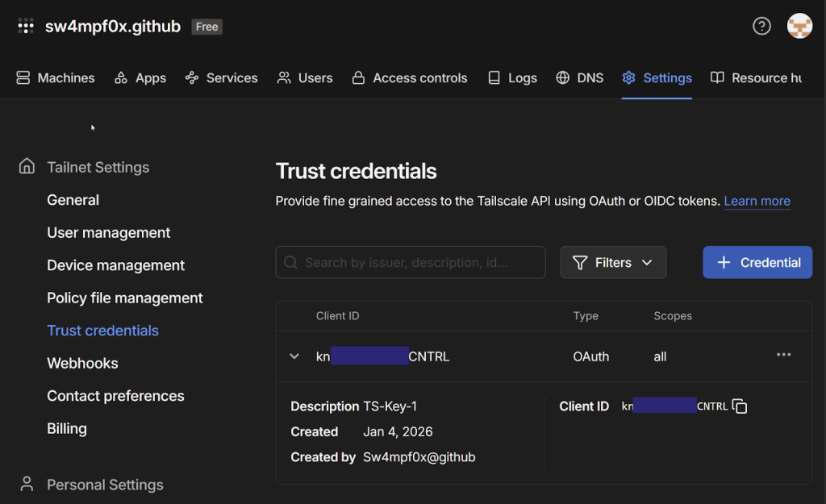Open the Filters dropdown
Screen dimensions: 826x504
(x=613, y=263)
